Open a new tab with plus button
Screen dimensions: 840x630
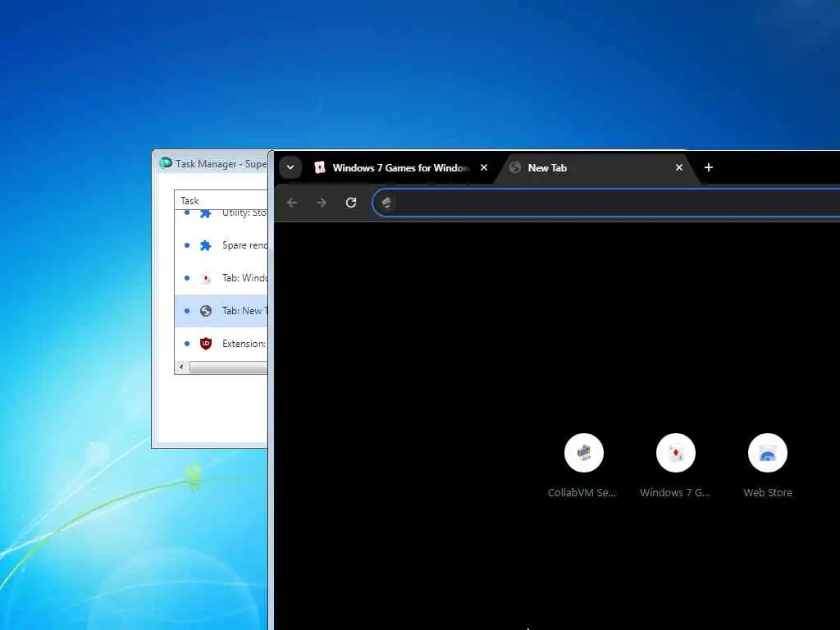tap(708, 167)
